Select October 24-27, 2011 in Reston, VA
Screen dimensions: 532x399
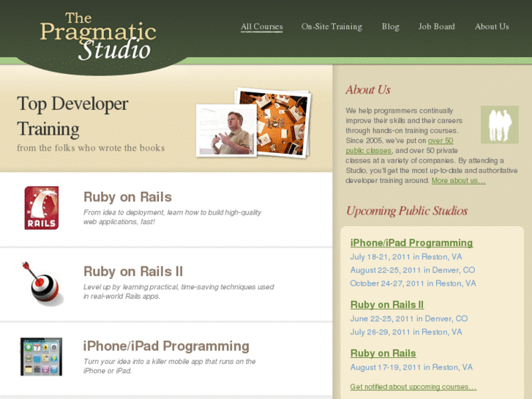click(x=413, y=283)
